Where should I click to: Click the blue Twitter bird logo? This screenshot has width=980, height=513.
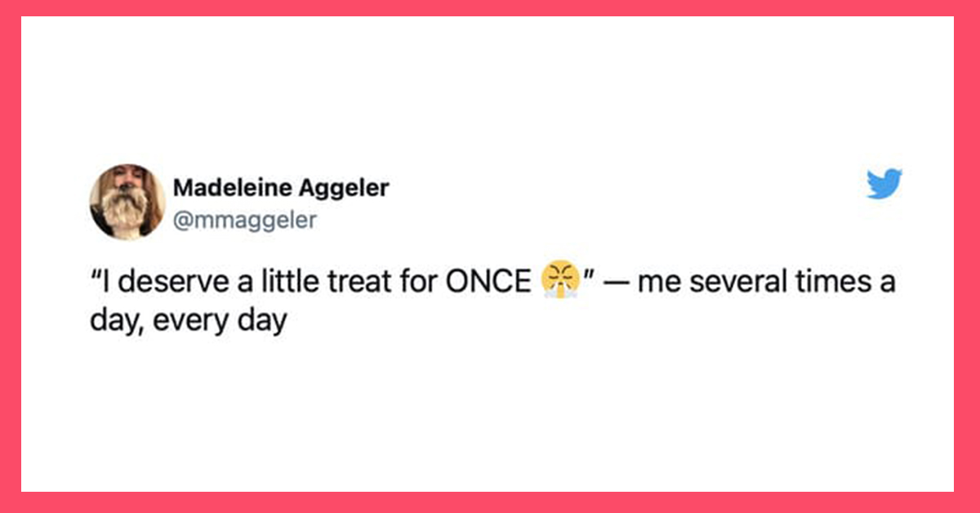click(x=884, y=184)
